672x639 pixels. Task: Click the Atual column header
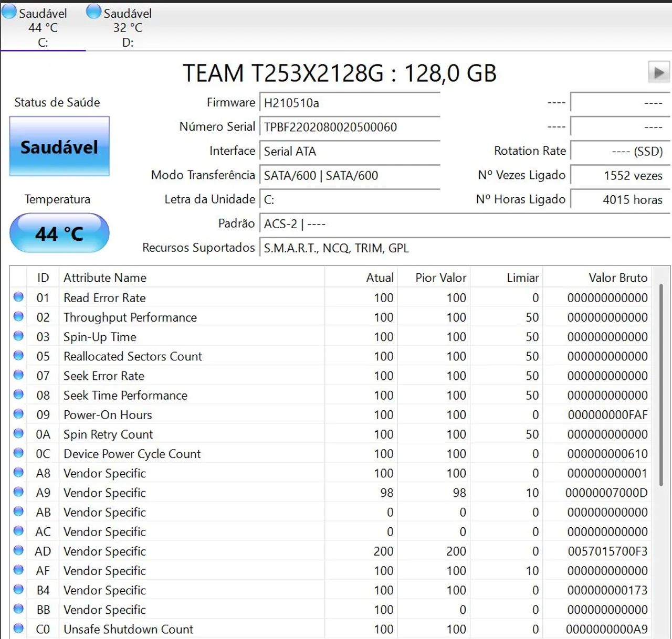click(361, 278)
